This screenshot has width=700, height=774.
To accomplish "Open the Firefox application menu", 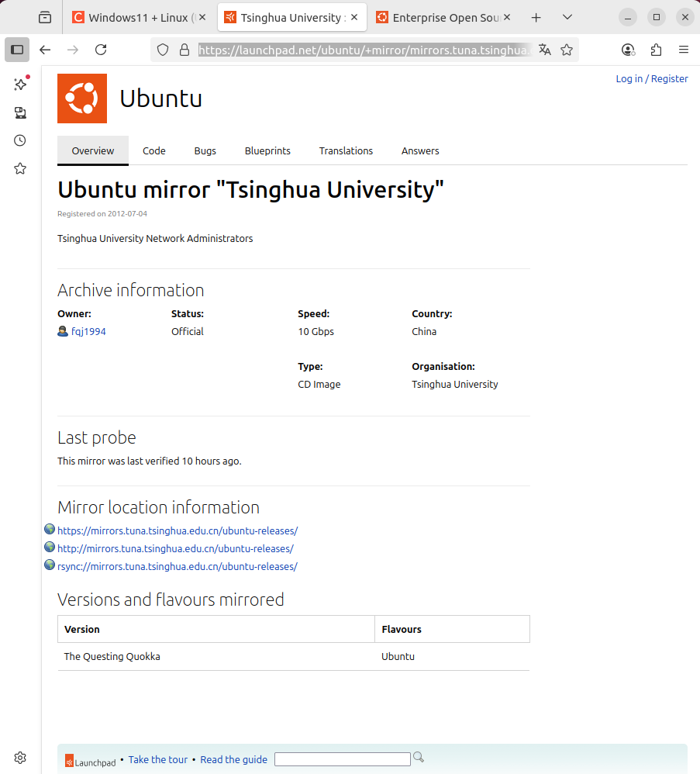I will 683,50.
